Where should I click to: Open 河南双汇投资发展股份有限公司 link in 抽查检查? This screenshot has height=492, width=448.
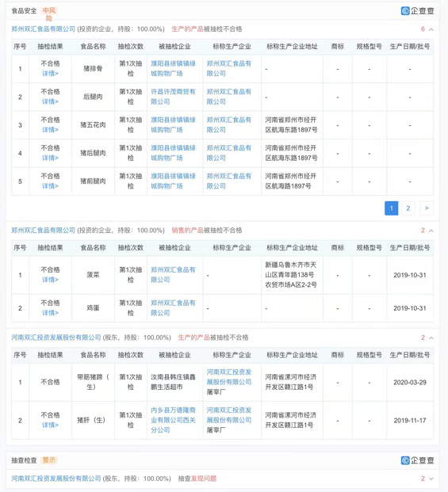click(x=56, y=479)
